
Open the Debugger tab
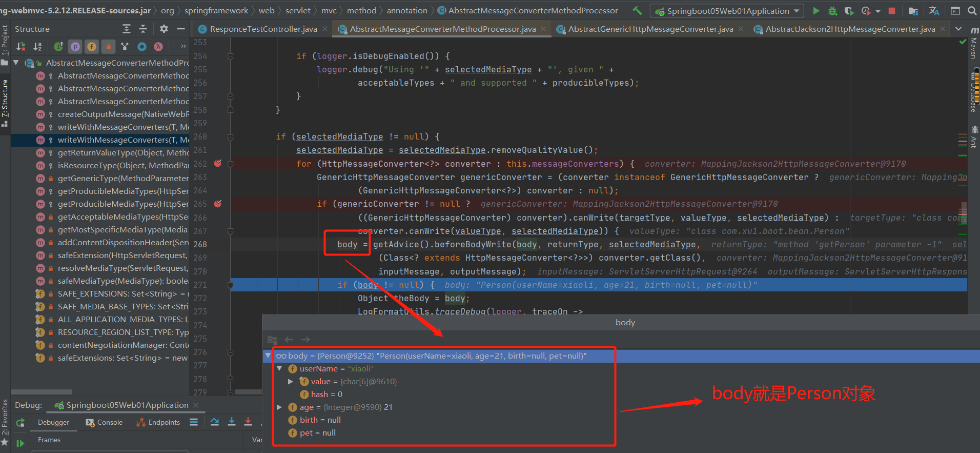click(53, 422)
